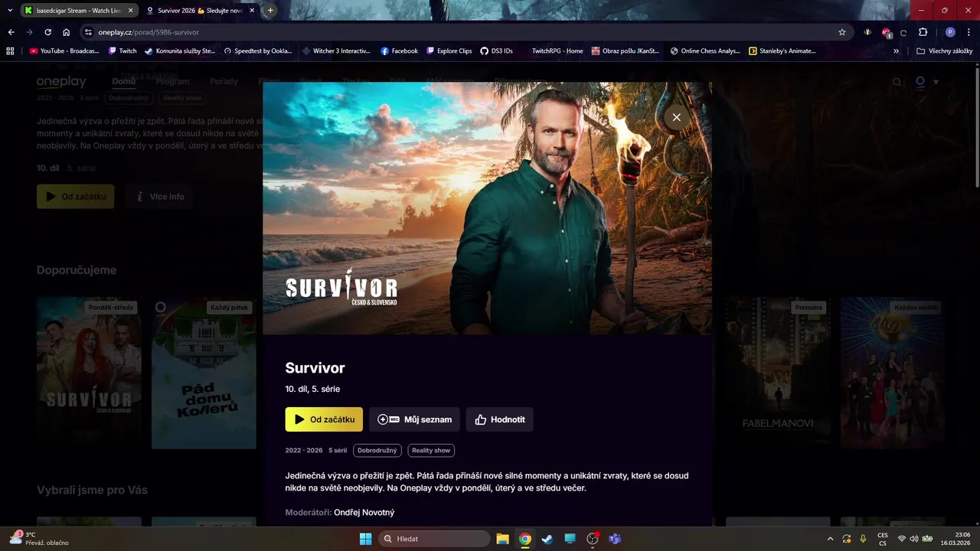Open Online Chess Analysis bookmark

click(x=704, y=51)
